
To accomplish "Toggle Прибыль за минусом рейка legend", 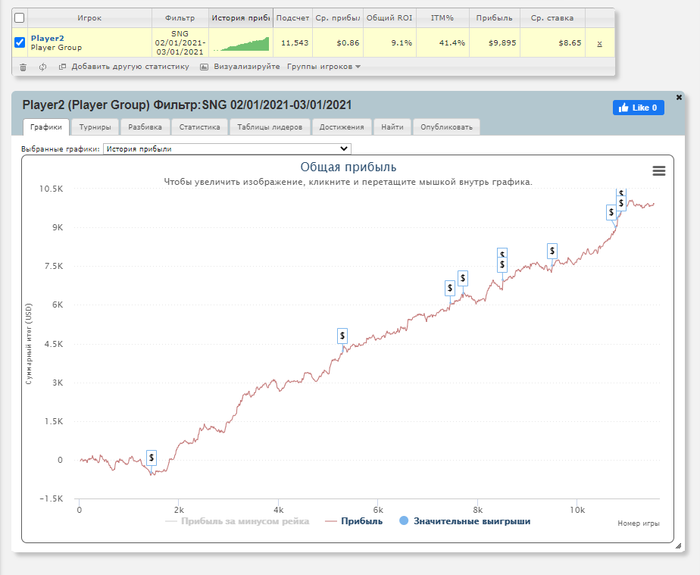I will pyautogui.click(x=237, y=521).
